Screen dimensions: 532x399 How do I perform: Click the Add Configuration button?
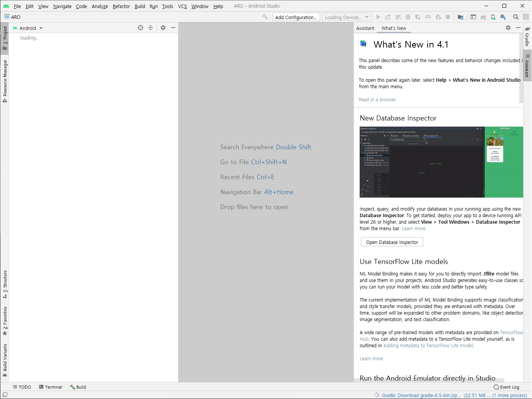pyautogui.click(x=296, y=17)
